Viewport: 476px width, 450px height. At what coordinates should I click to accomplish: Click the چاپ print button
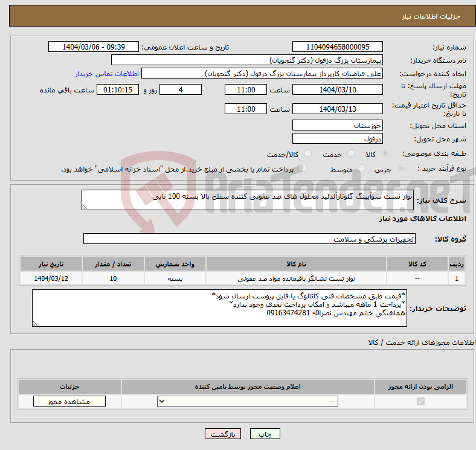(x=265, y=434)
